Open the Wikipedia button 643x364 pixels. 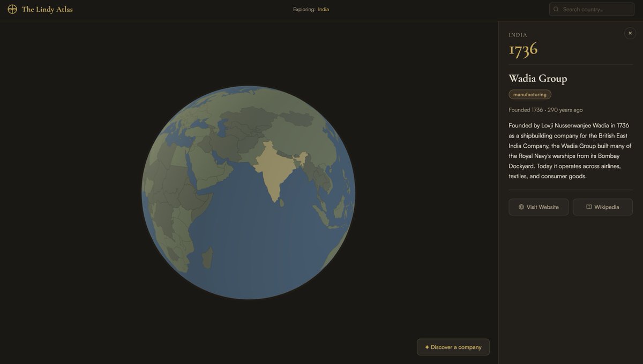(603, 207)
